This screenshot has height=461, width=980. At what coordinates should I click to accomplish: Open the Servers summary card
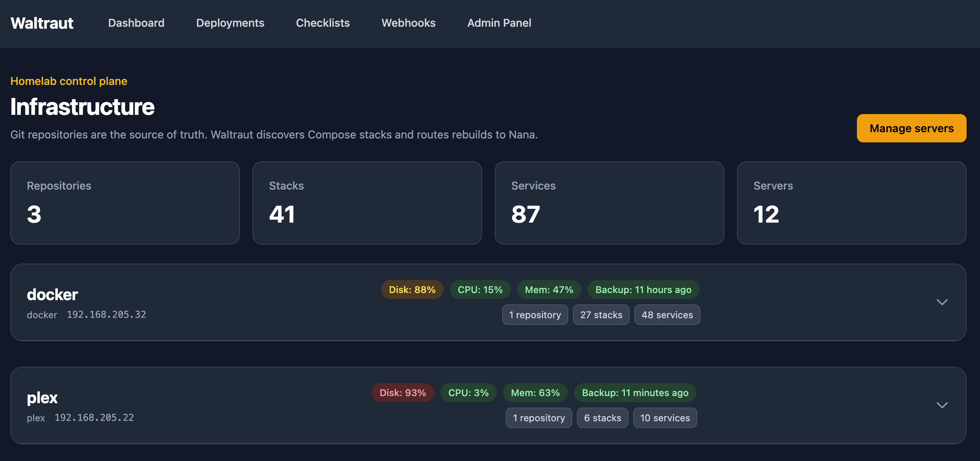pos(851,203)
